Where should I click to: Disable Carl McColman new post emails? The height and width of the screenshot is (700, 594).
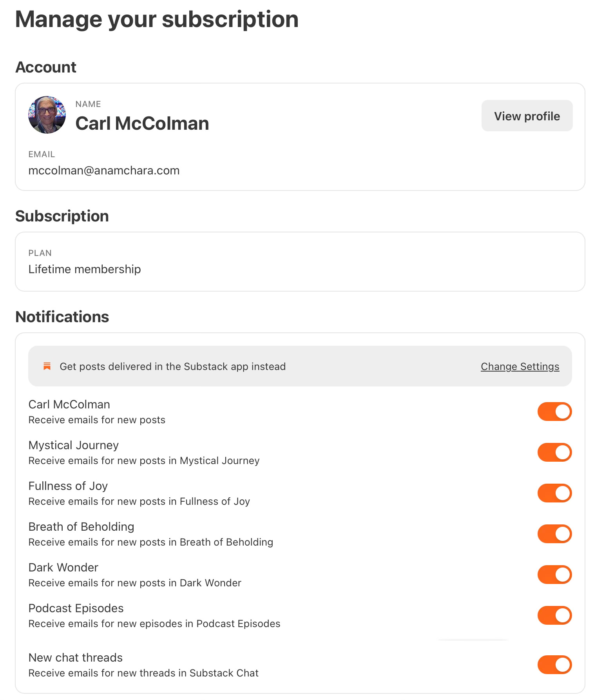point(554,412)
